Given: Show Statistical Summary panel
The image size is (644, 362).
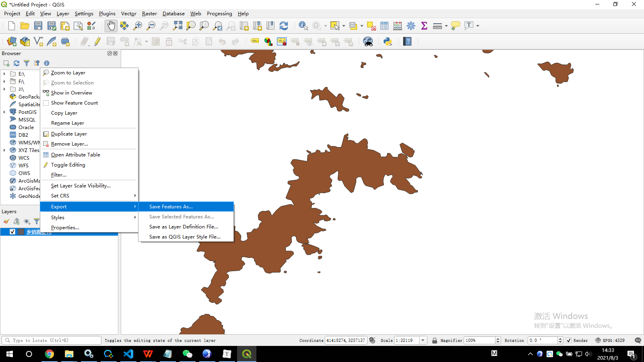Looking at the screenshot, I should point(424,25).
